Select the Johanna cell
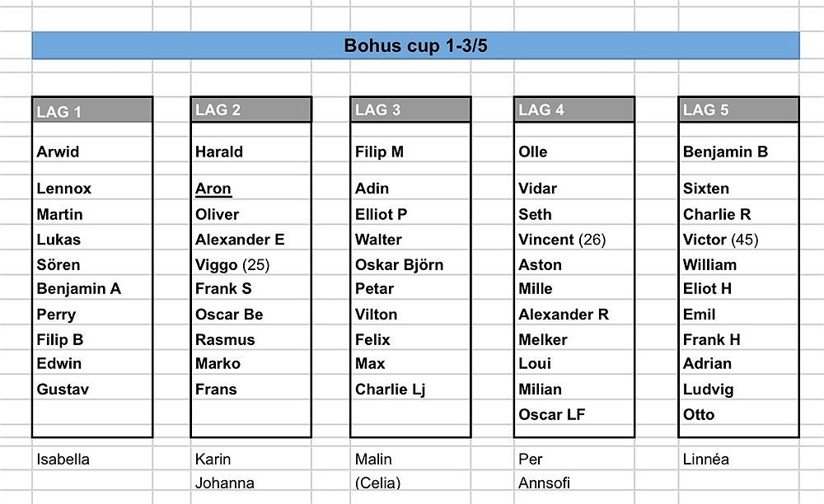Viewport: 824px width, 504px height. pos(225,483)
